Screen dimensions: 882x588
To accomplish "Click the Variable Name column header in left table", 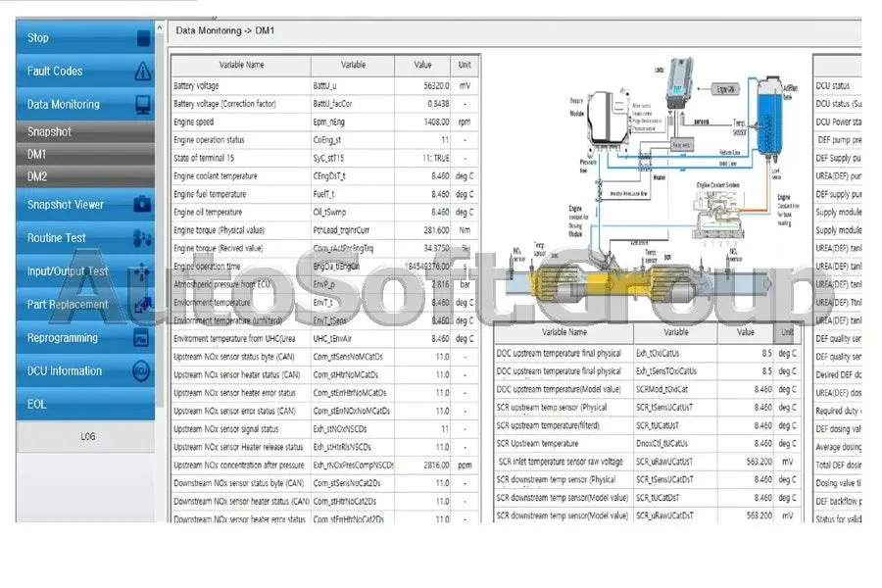I will pyautogui.click(x=241, y=66).
